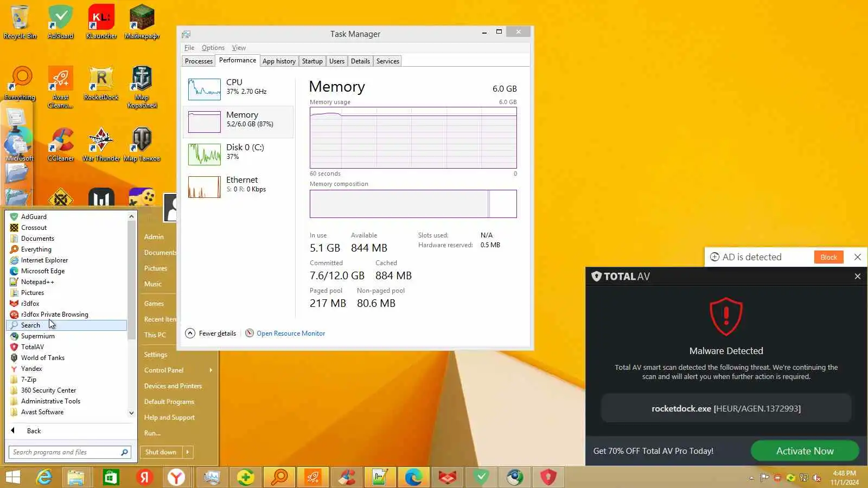
Task: Select the RocketDock desktop shortcut
Action: 101,83
